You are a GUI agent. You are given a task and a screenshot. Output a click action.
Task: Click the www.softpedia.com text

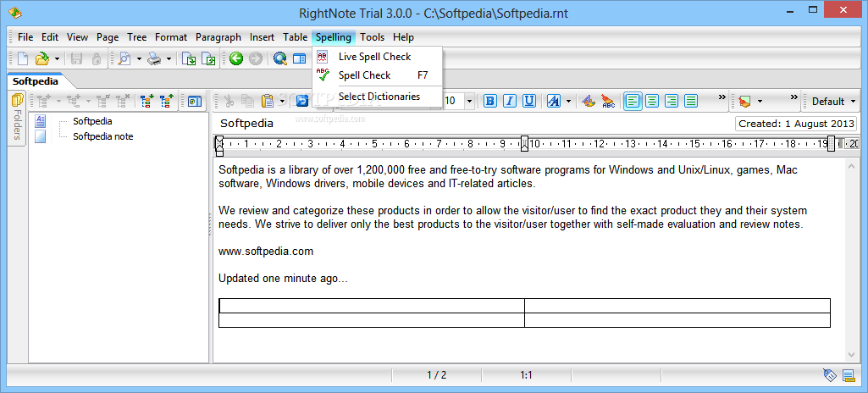click(x=266, y=252)
